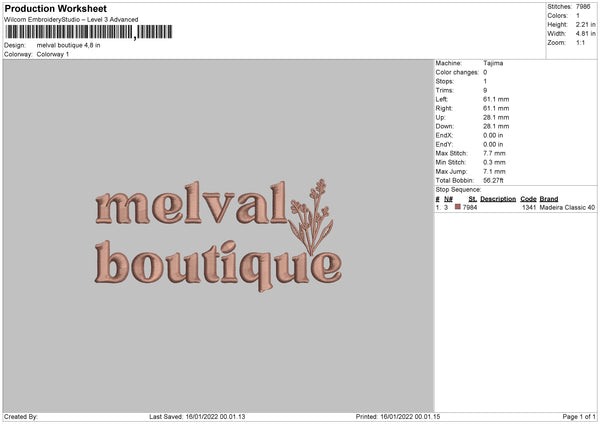Click the Stitches value 7986
Screen dimensions: 600x424
tap(583, 7)
